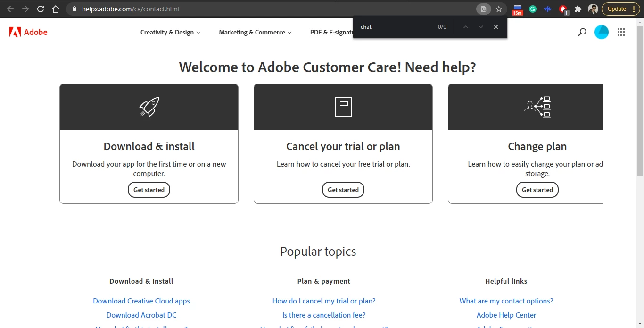Jump to previous find result arrow
This screenshot has height=328, width=644.
466,27
